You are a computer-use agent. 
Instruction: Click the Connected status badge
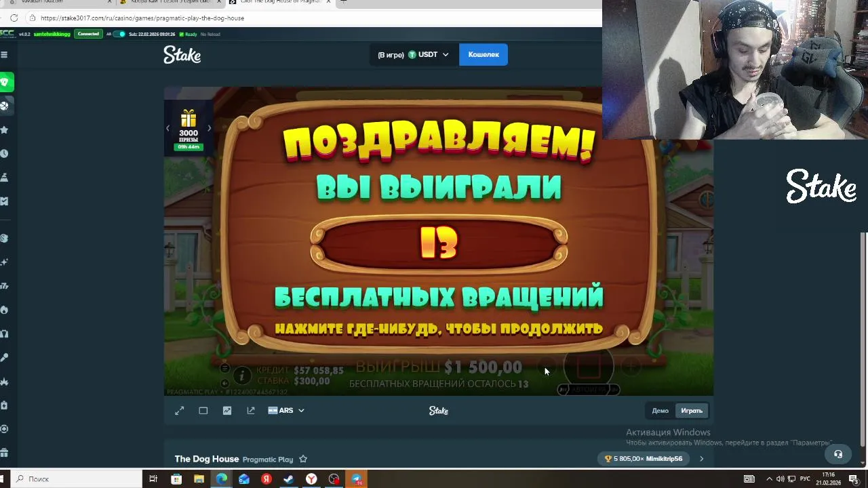tap(88, 34)
